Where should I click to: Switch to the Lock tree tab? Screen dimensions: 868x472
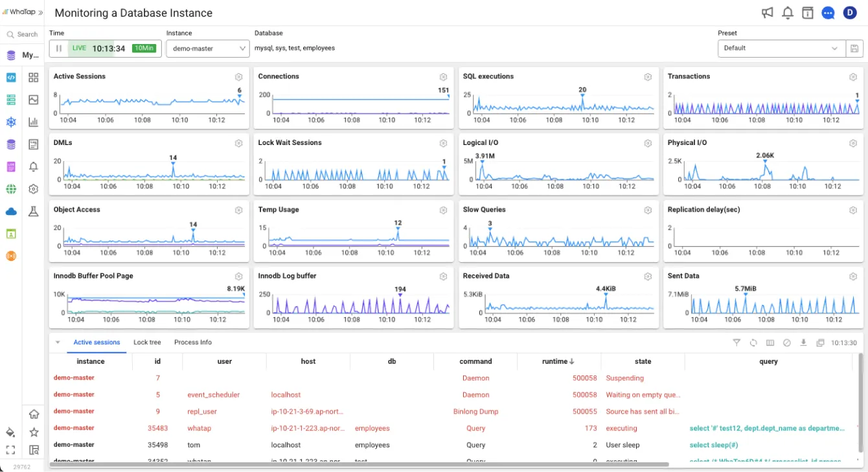tap(147, 343)
